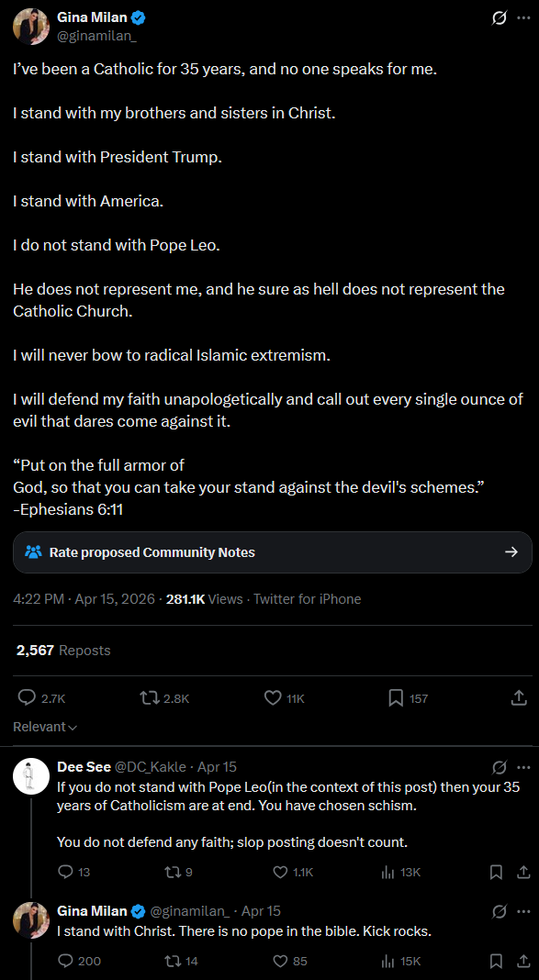Open Rate proposed Community Notes

[x=273, y=551]
